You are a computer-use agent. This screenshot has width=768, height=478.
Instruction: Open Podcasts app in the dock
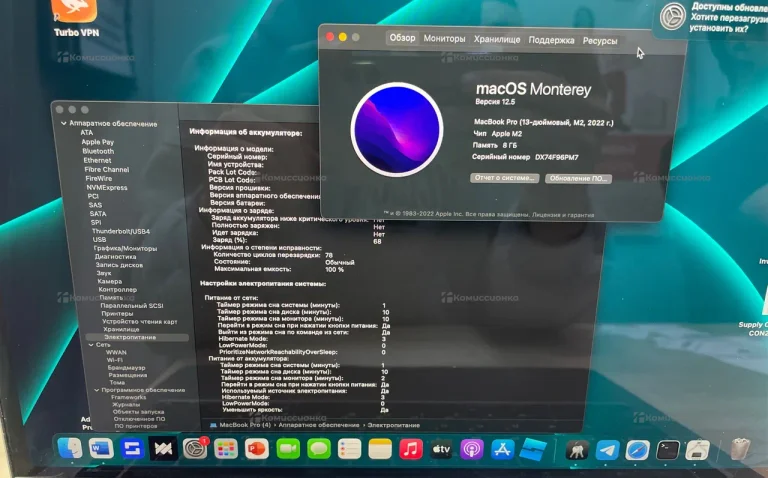[x=472, y=450]
